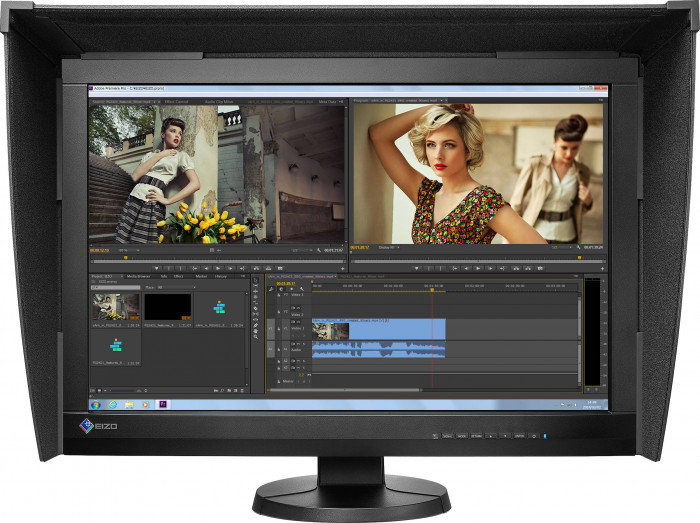Open Internet Explorer from the taskbar

(113, 404)
